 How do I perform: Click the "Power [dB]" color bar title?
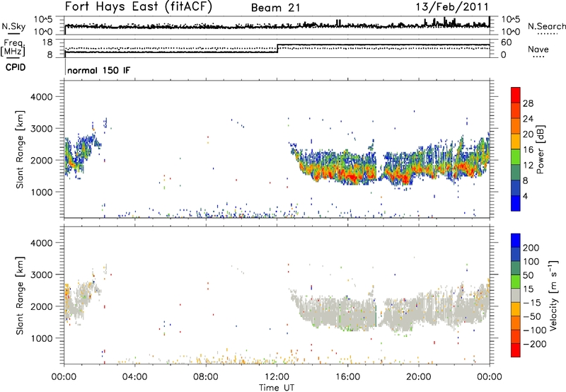(540, 149)
